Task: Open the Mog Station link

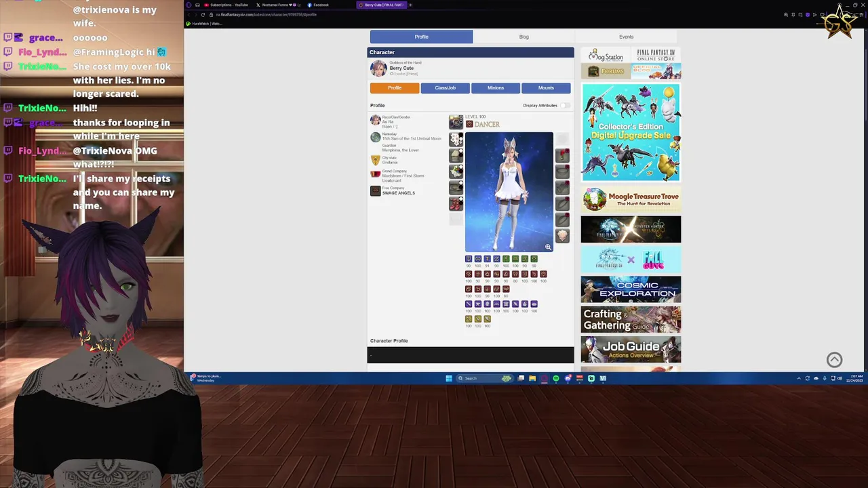Action: (606, 55)
